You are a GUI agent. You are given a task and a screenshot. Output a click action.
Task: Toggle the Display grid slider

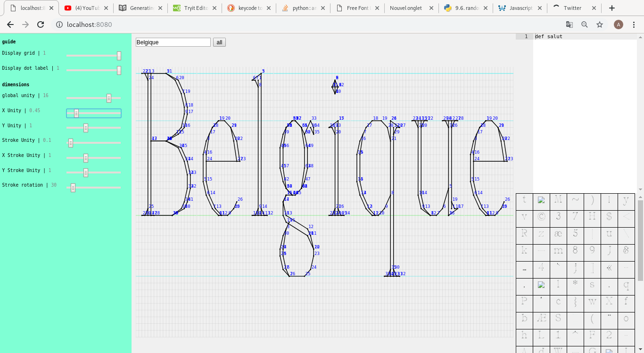[119, 56]
